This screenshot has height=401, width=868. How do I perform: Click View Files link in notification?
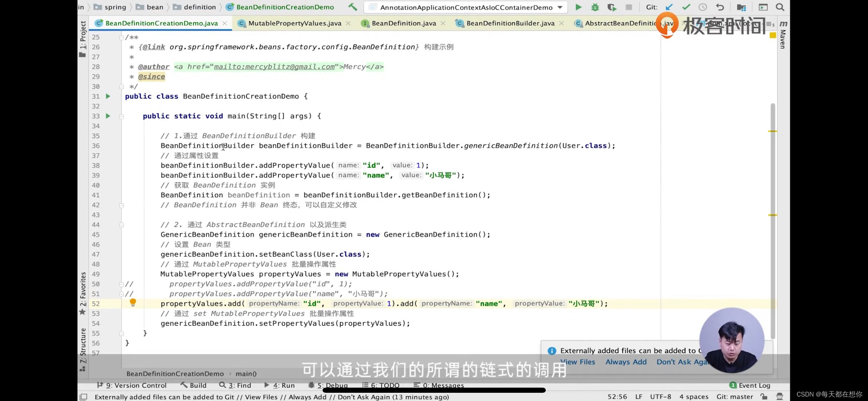point(578,362)
